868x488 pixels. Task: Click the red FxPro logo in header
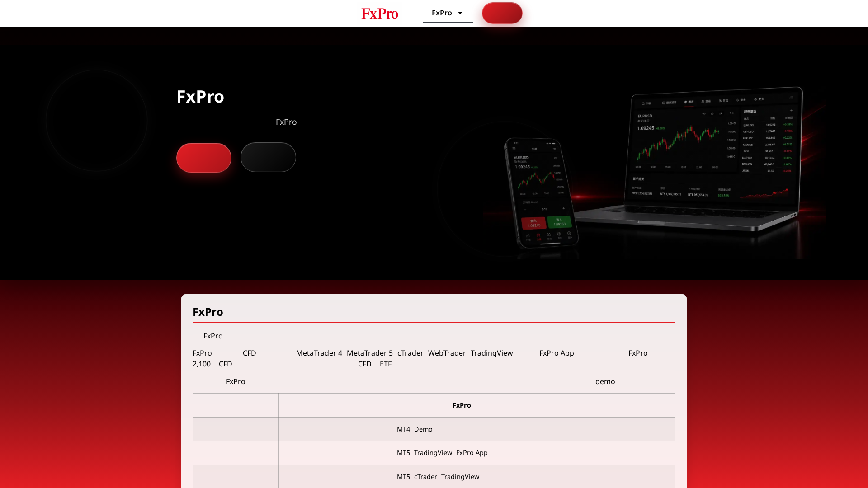(380, 14)
